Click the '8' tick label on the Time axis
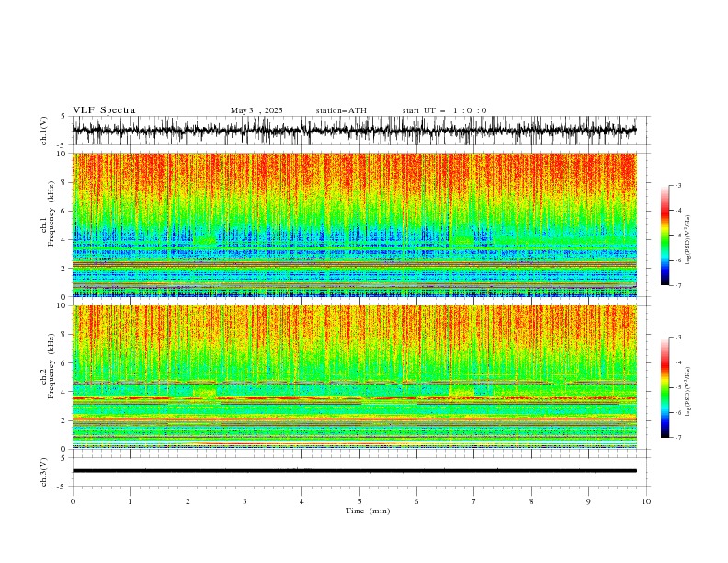728x563 pixels. 531,501
